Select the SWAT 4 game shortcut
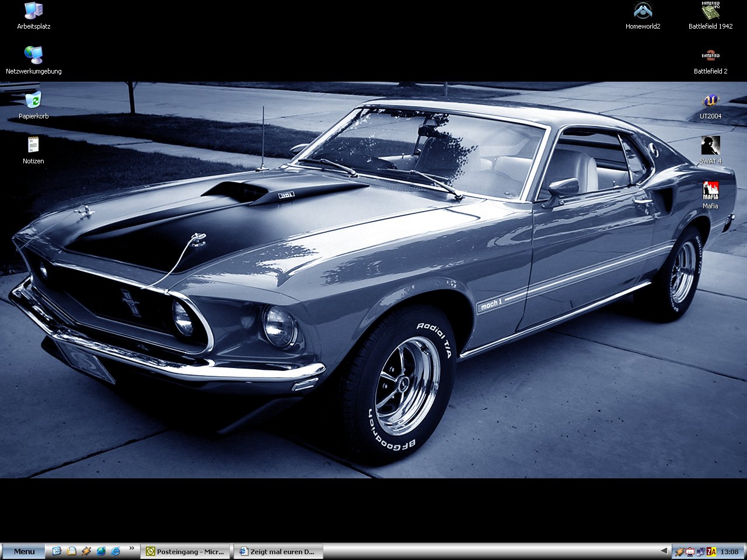Viewport: 747px width, 560px height. click(x=710, y=146)
